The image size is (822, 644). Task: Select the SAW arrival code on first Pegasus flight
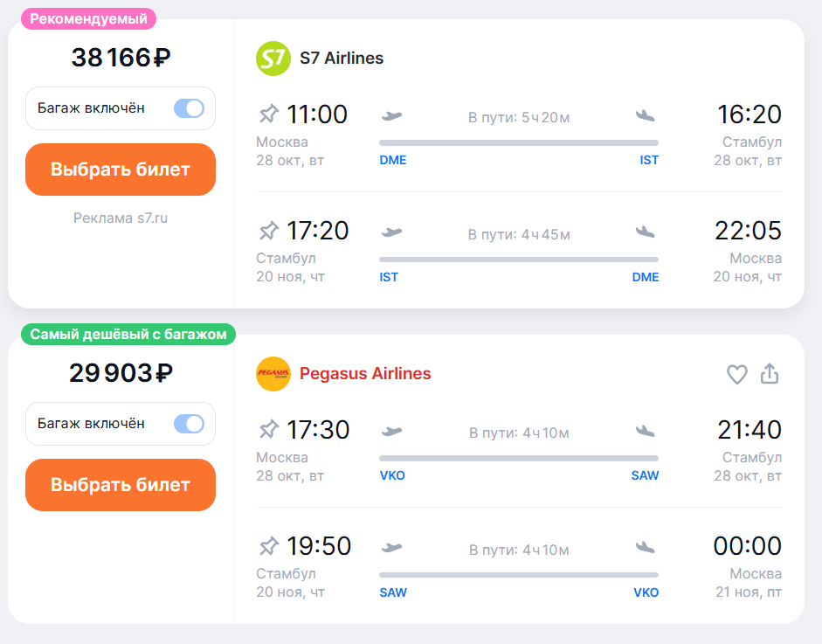(x=645, y=475)
